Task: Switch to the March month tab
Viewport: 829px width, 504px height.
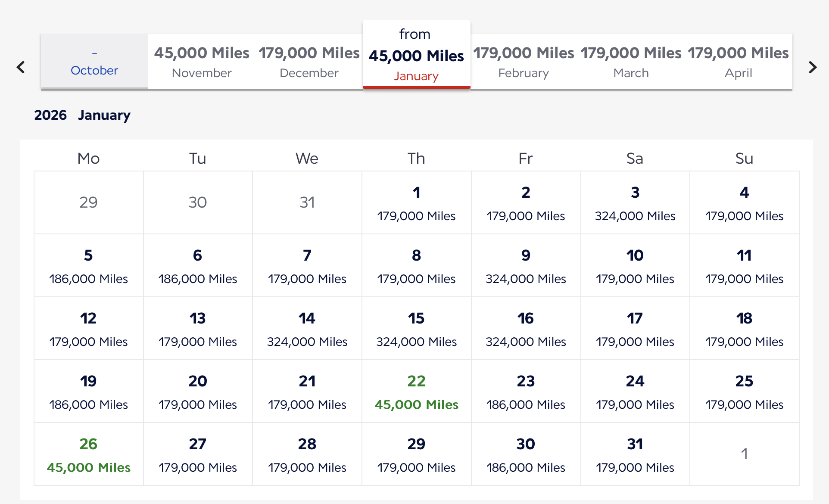Action: (x=631, y=62)
